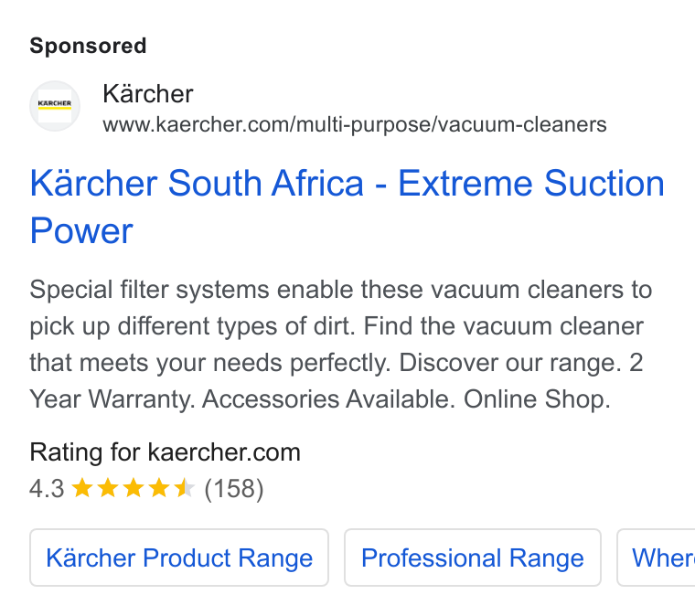The width and height of the screenshot is (695, 616).
Task: Click the Kärcher logo icon
Action: coord(55,106)
